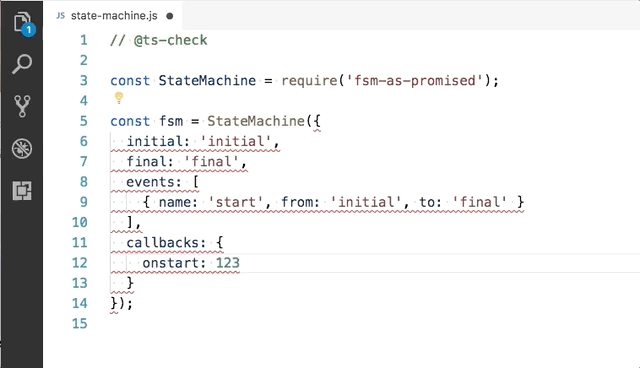Open the Source Control view
The image size is (640, 368).
click(22, 106)
